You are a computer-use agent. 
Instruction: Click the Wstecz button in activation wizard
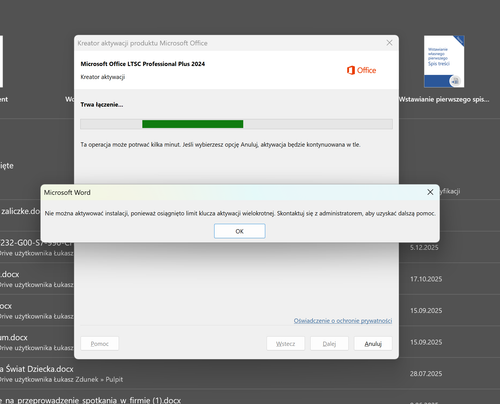(x=286, y=344)
